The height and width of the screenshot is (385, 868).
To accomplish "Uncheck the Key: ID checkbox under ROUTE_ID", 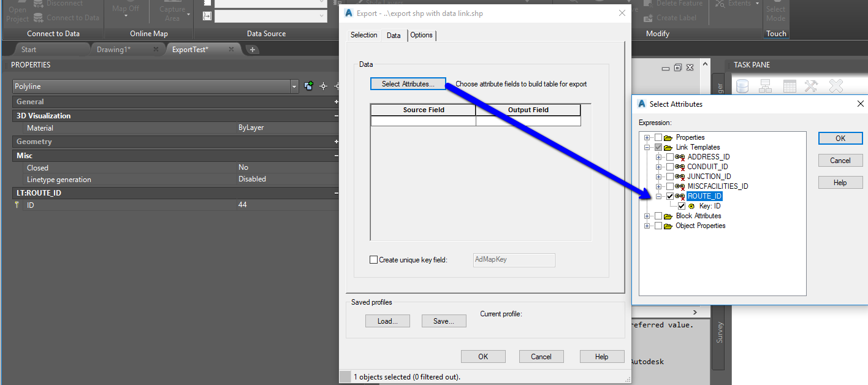I will (x=682, y=205).
